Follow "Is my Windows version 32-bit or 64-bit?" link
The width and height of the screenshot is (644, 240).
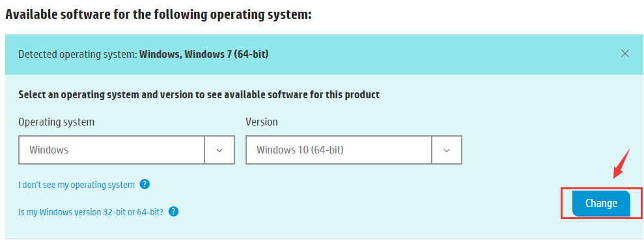(91, 212)
